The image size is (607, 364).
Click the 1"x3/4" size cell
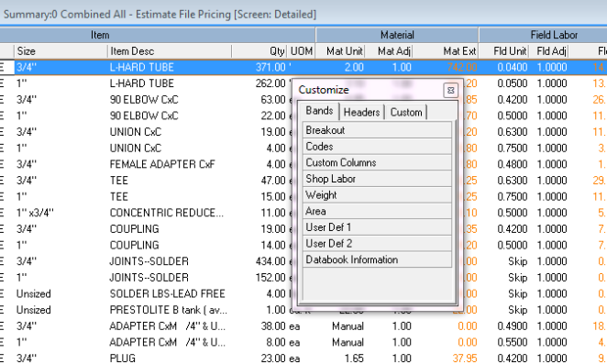(x=61, y=213)
